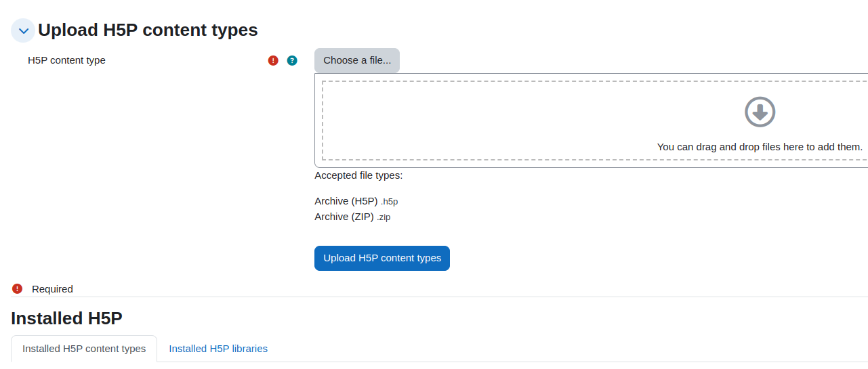Collapse the Upload H5P content types section
868x369 pixels.
(x=23, y=30)
